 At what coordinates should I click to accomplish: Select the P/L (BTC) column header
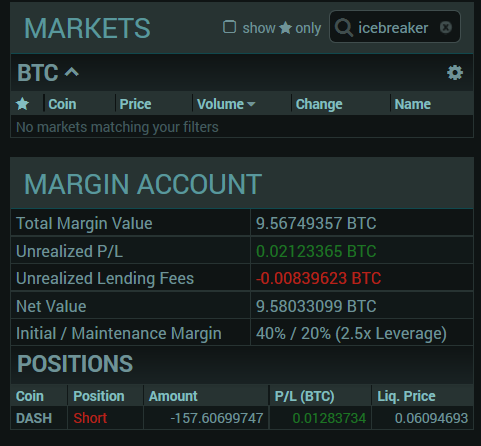tap(304, 396)
